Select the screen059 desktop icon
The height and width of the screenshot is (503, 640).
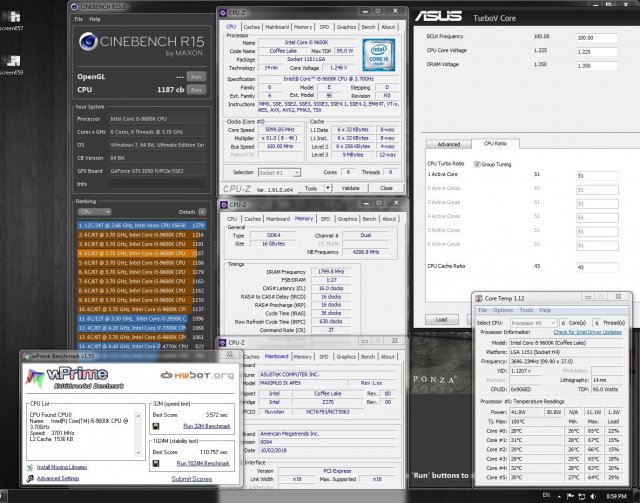pos(12,65)
